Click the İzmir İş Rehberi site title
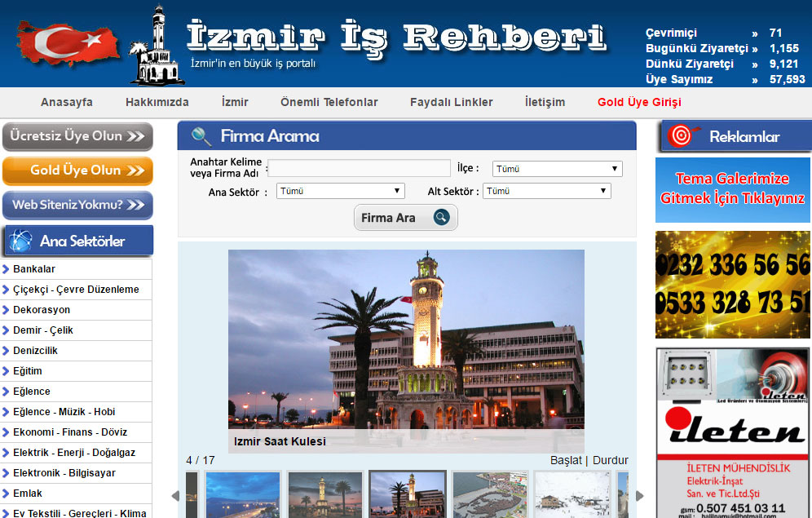Image resolution: width=812 pixels, height=518 pixels. [x=397, y=38]
